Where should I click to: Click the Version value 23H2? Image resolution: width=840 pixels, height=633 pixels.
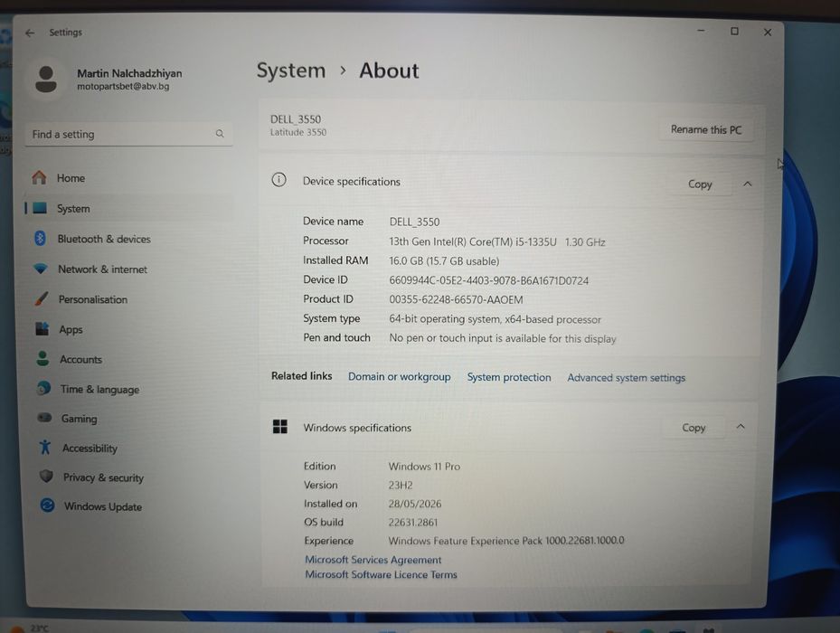401,485
